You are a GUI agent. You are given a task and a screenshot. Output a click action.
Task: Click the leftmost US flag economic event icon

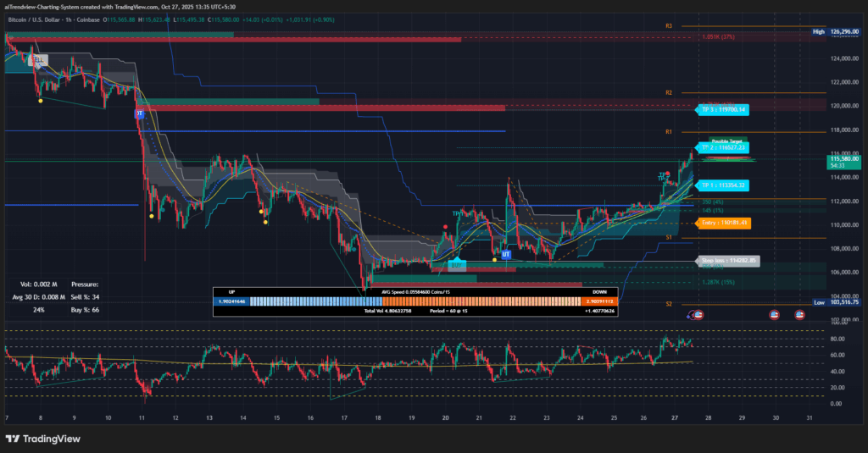[698, 314]
